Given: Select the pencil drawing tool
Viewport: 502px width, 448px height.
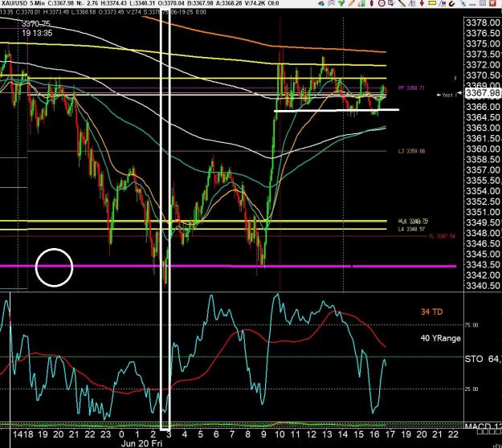Looking at the screenshot, I should point(351,3).
